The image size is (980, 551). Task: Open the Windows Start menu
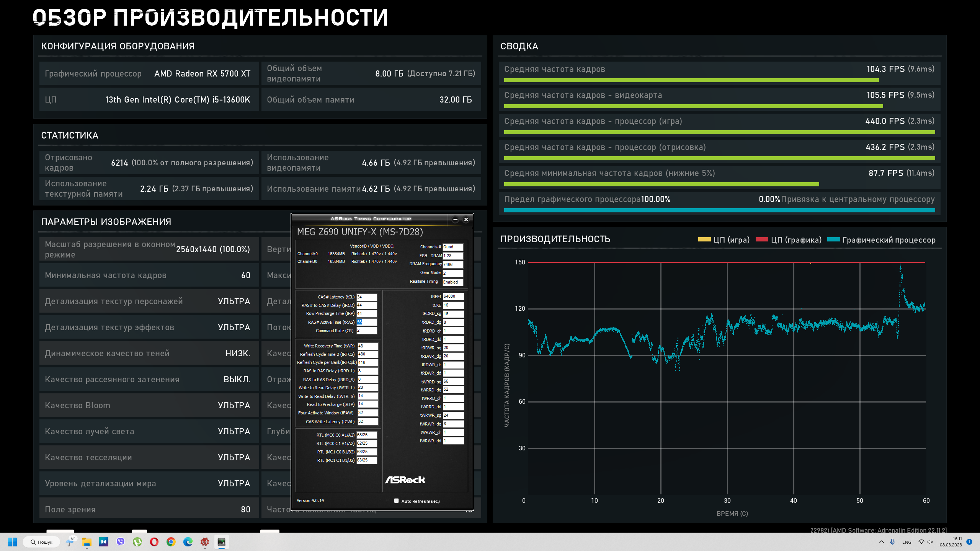pyautogui.click(x=13, y=542)
